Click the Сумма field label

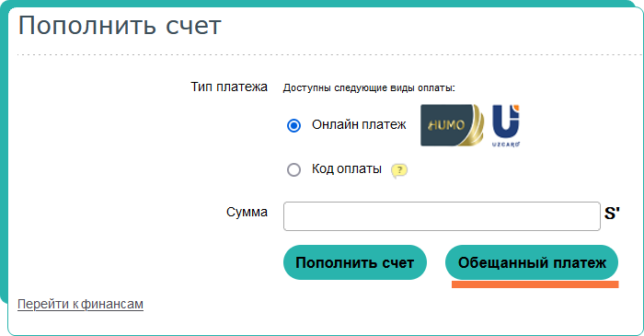247,212
